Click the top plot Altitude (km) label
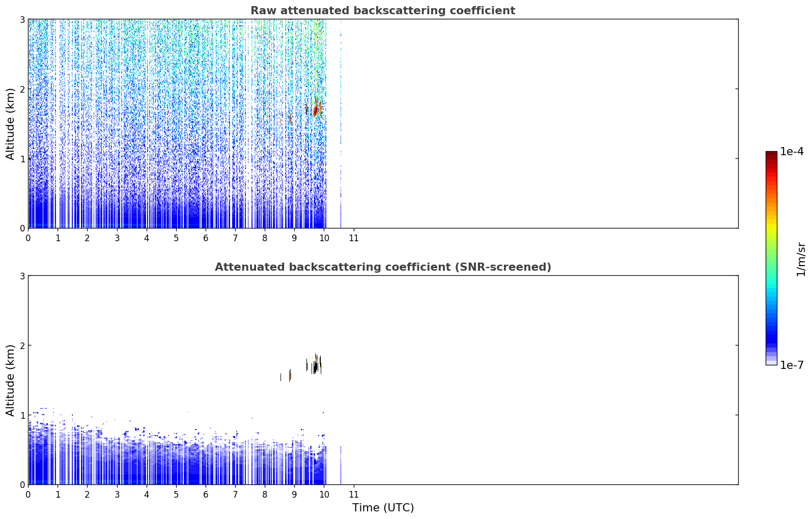The image size is (812, 519). coord(11,124)
